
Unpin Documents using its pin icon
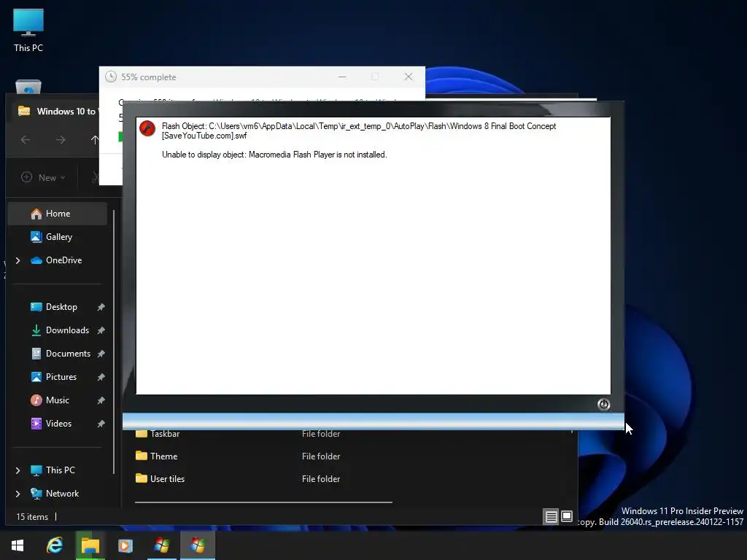click(x=101, y=354)
